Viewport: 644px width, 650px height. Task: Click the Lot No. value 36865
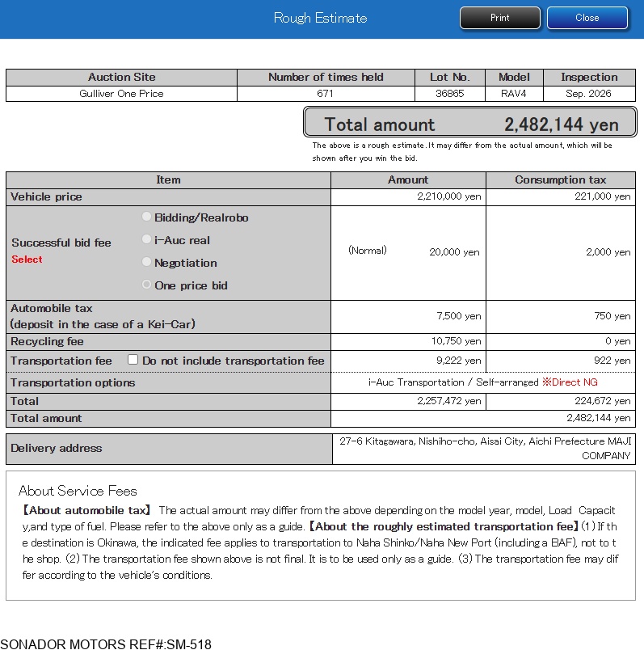coord(449,94)
